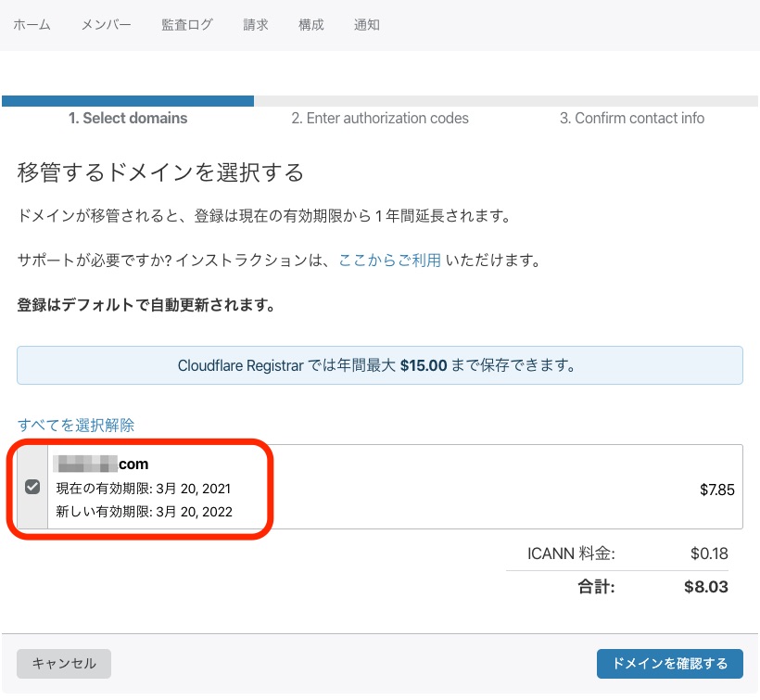Click the '2. Enter authorization codes' step
760x700 pixels.
tap(380, 118)
